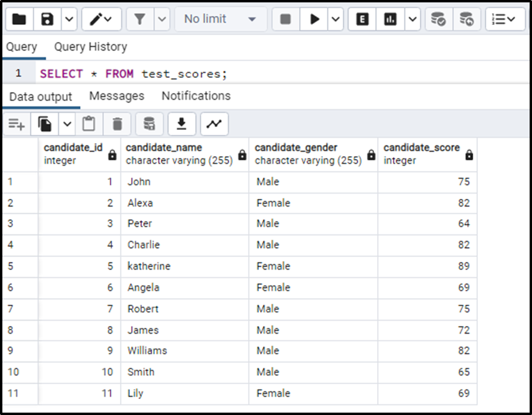Switch to the Query History tab
This screenshot has width=532, height=415.
(x=90, y=46)
